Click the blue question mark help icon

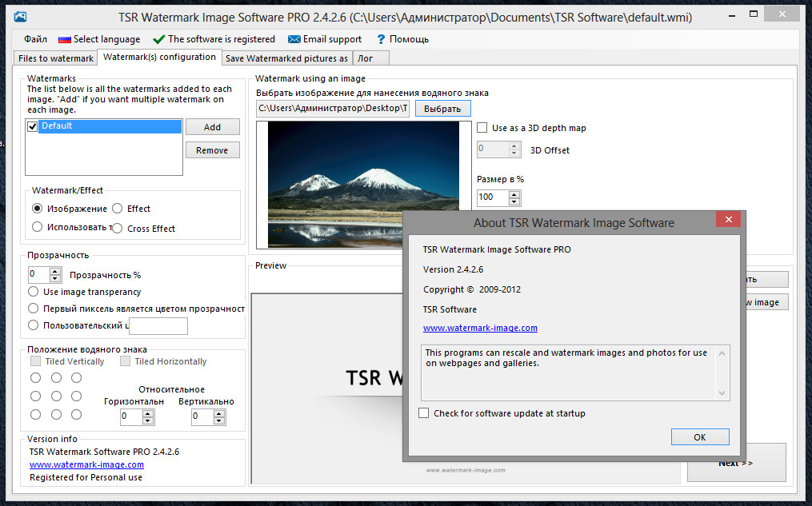[381, 39]
